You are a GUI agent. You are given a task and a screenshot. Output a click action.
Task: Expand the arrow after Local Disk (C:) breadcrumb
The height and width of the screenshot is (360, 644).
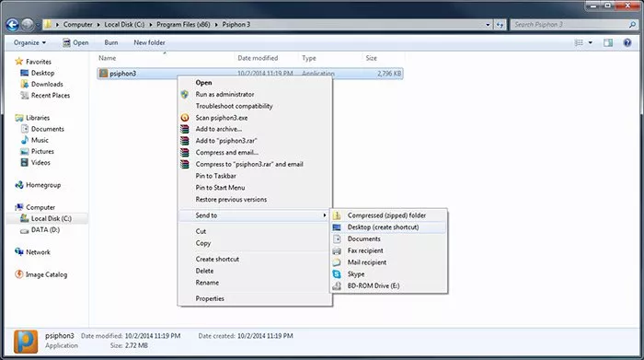(151, 25)
